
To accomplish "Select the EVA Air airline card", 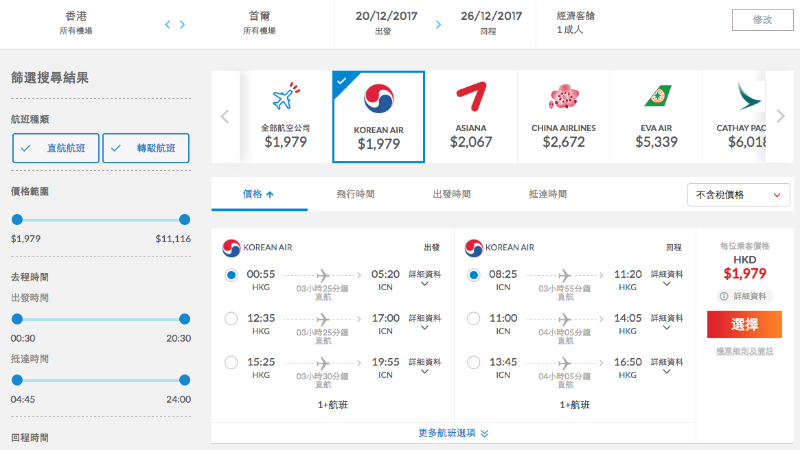I will 656,117.
